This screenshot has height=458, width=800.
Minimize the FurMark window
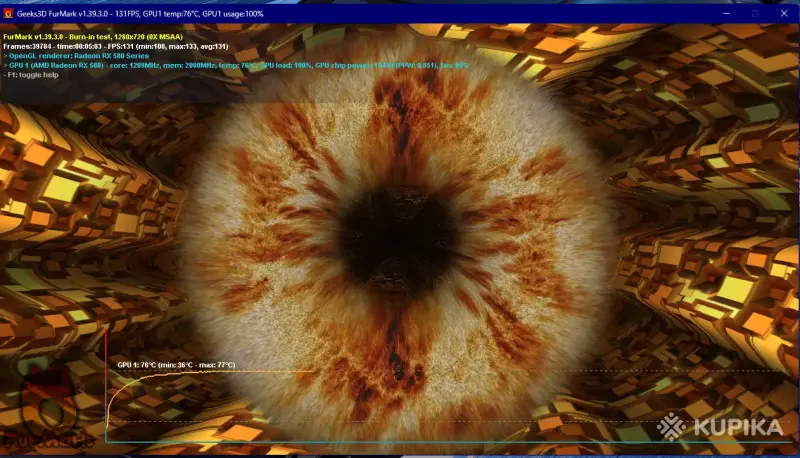click(727, 14)
